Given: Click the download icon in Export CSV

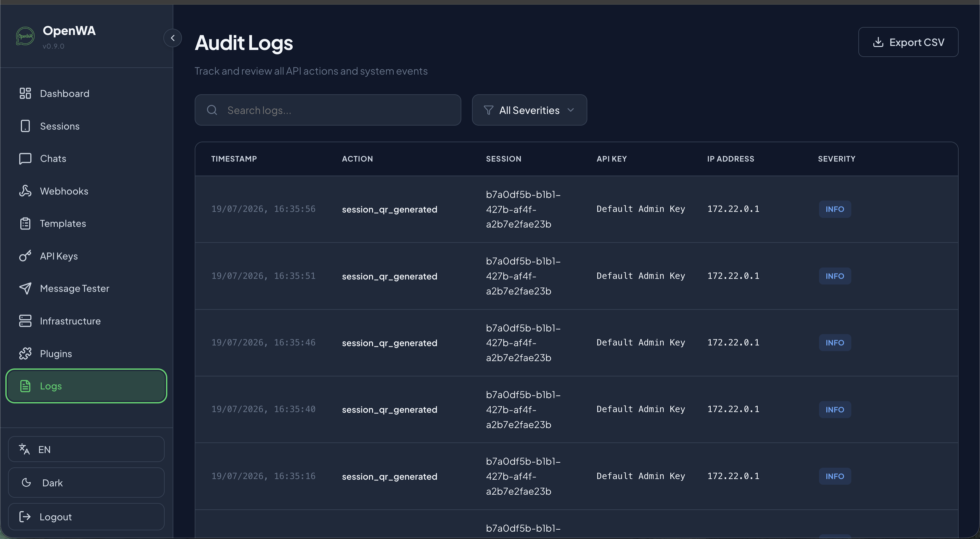Looking at the screenshot, I should [x=878, y=42].
